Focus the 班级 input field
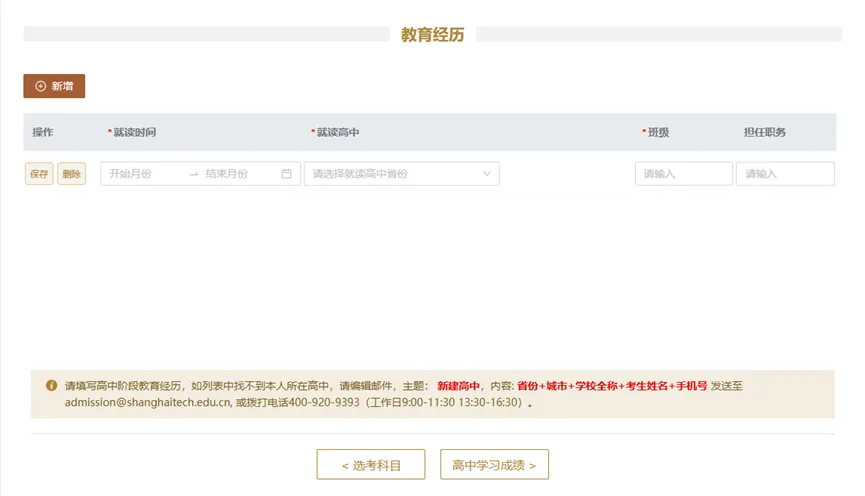The height and width of the screenshot is (496, 865). (684, 174)
